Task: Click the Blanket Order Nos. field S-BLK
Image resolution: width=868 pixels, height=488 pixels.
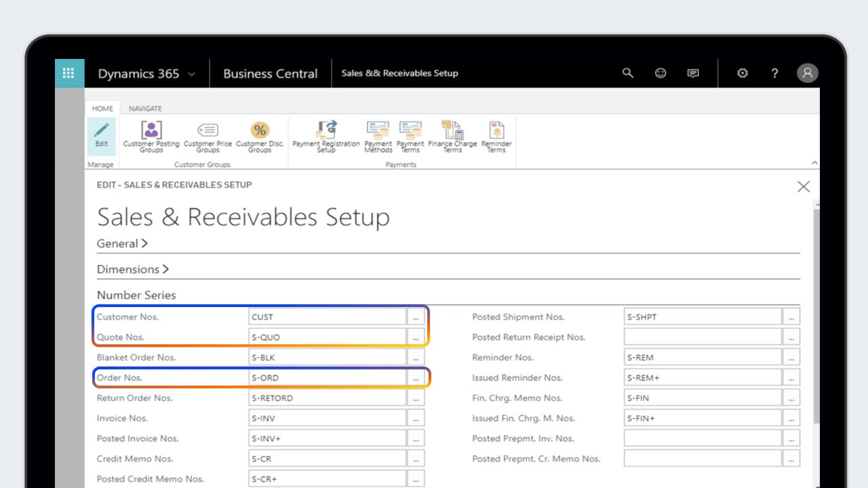Action: 328,357
